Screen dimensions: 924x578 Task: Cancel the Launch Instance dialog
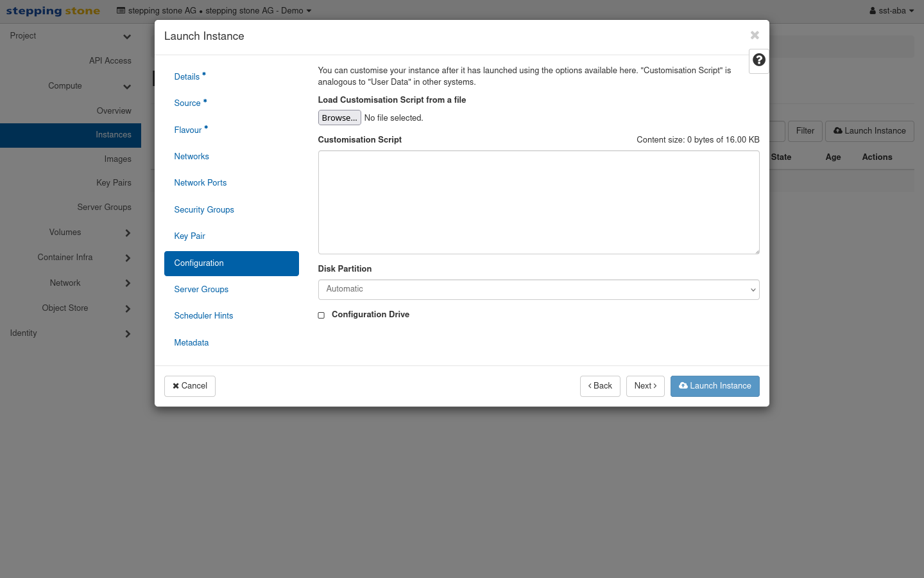[190, 386]
